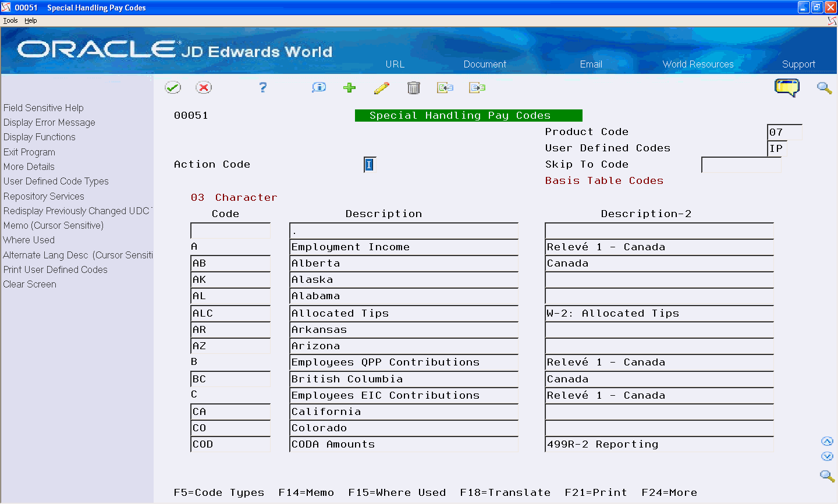Click inside the Action Code field
The height and width of the screenshot is (504, 838).
tap(369, 165)
